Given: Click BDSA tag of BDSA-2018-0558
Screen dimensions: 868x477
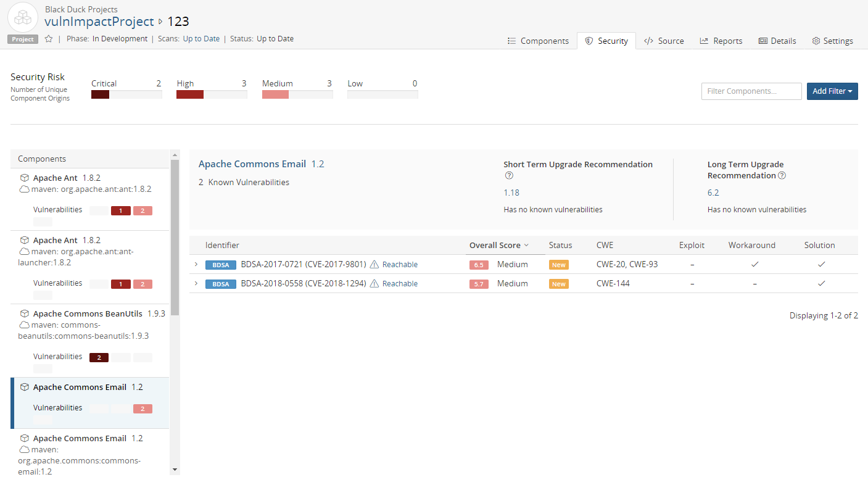Looking at the screenshot, I should click(221, 284).
